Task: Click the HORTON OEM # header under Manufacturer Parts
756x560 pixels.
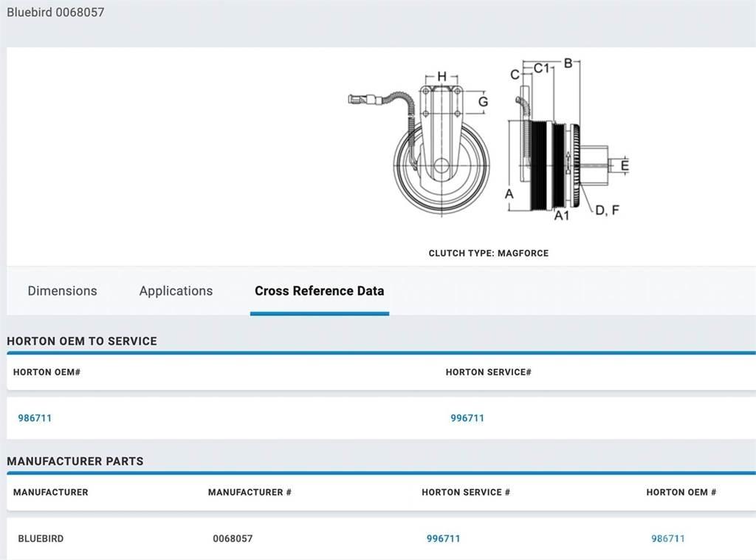Action: (681, 492)
